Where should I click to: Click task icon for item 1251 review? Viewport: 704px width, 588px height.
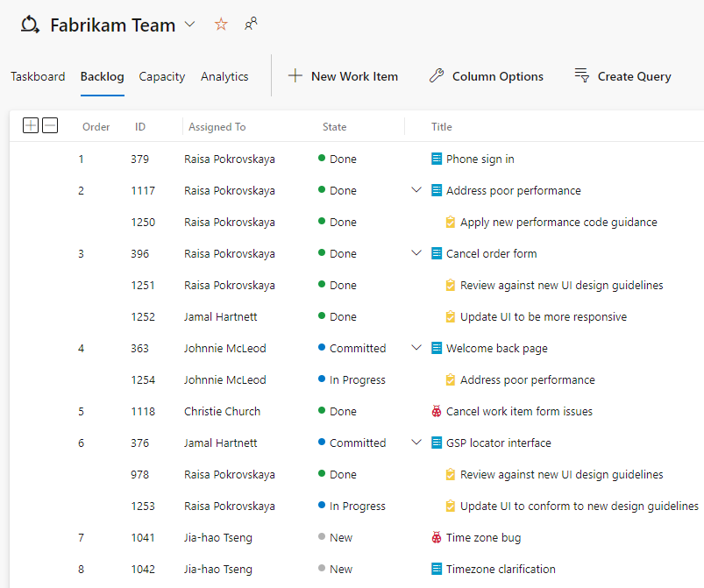(451, 285)
